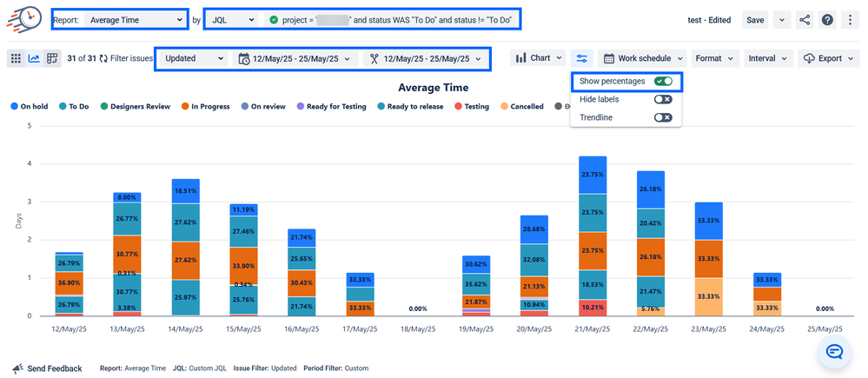The height and width of the screenshot is (378, 868).
Task: Click the share icon
Action: 805,20
